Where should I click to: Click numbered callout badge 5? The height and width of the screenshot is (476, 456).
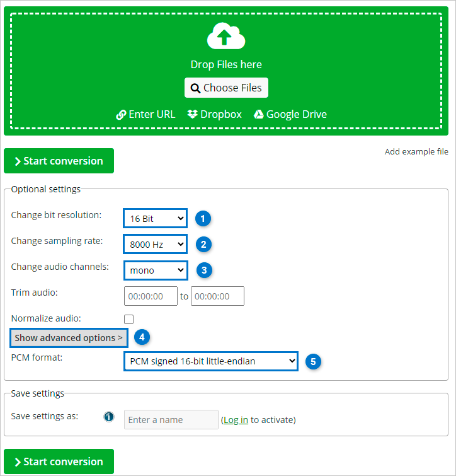[313, 361]
